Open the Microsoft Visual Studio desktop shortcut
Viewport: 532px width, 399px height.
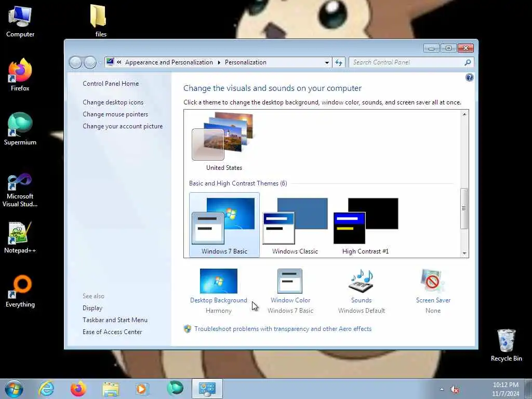(x=20, y=189)
